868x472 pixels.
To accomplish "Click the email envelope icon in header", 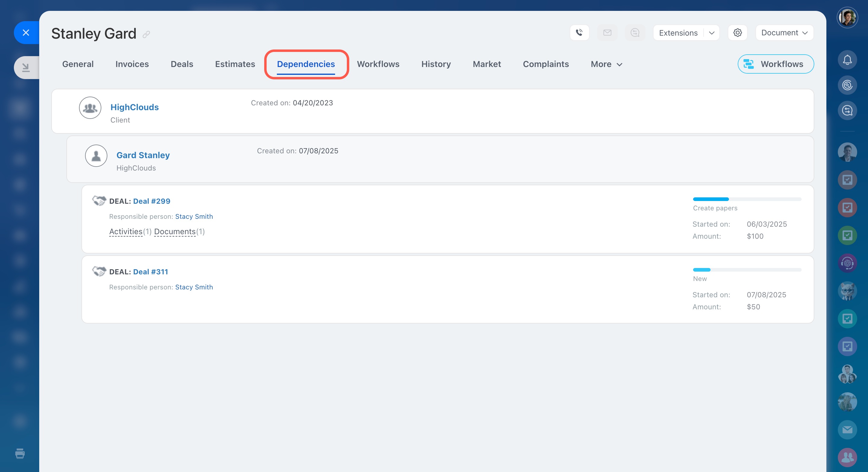I will point(607,33).
